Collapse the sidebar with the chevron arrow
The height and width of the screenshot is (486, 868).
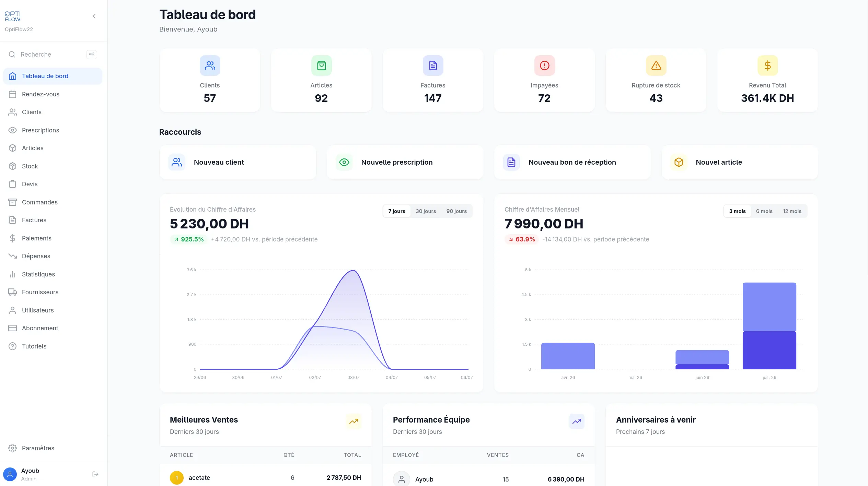pyautogui.click(x=94, y=16)
